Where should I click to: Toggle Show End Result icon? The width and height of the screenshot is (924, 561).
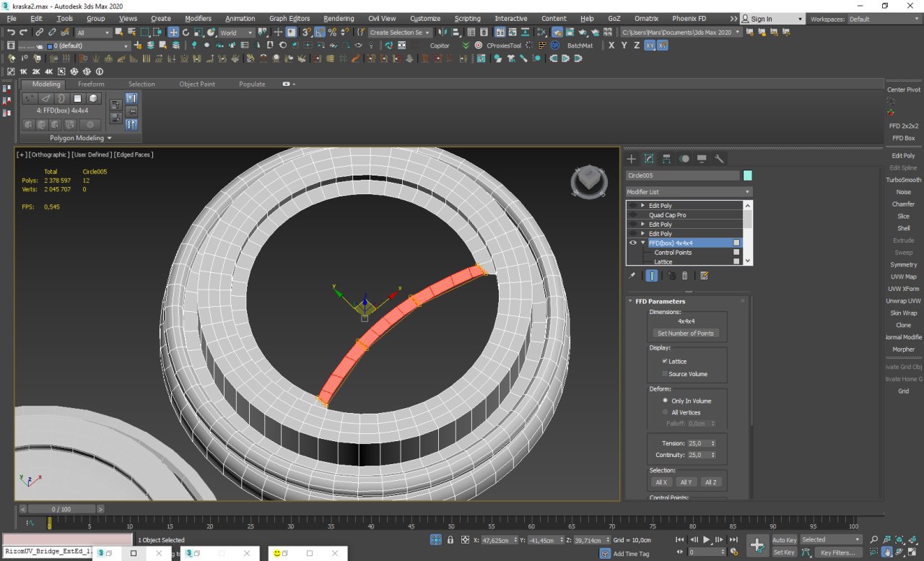[652, 276]
